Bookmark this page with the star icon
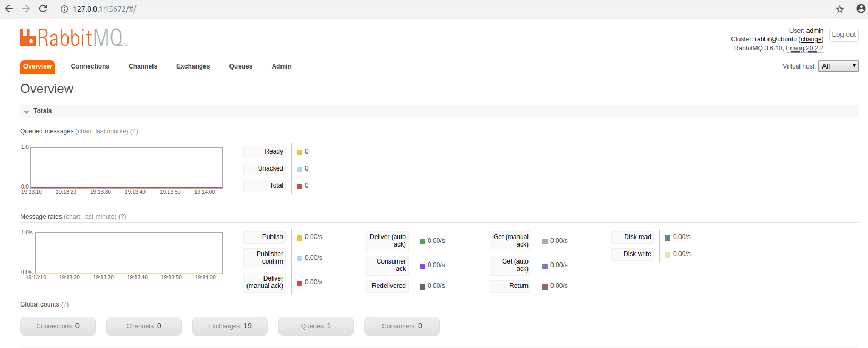868x348 pixels. click(840, 9)
